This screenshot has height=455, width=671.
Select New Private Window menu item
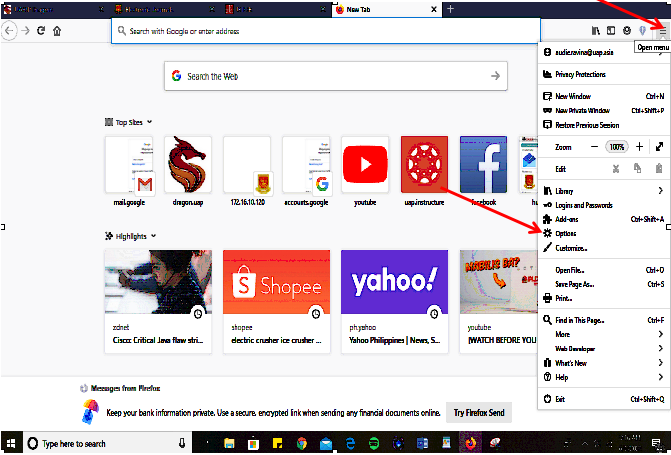coord(604,110)
